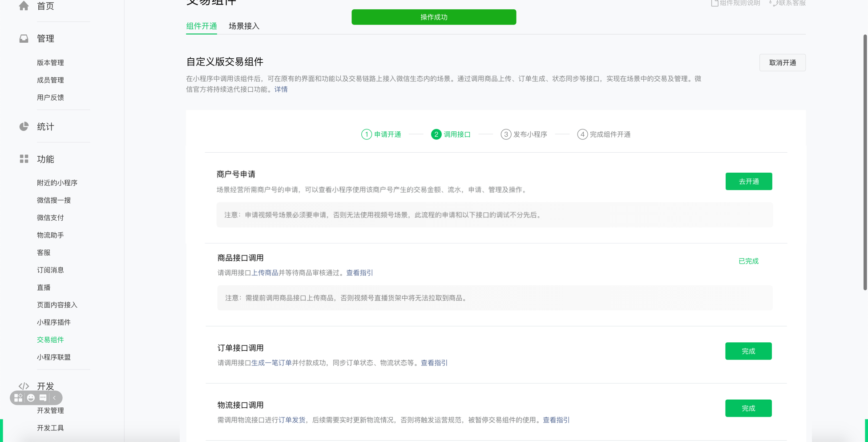Click the document icon beside 组件规则说明

(x=714, y=3)
